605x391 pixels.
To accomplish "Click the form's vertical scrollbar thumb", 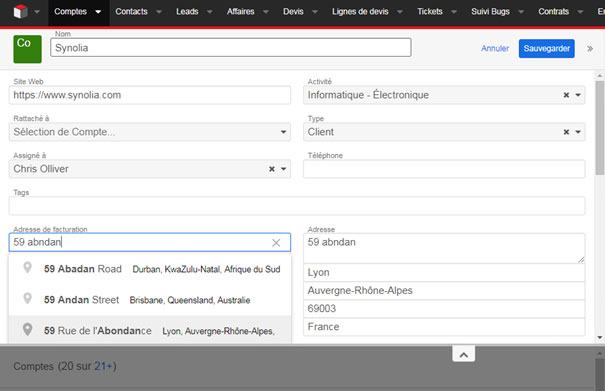I will pyautogui.click(x=600, y=127).
